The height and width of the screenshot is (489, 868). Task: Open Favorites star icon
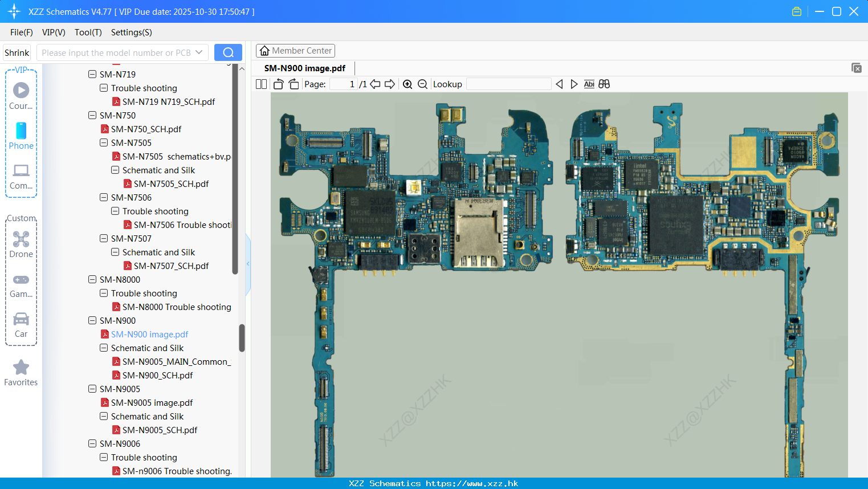pyautogui.click(x=21, y=367)
